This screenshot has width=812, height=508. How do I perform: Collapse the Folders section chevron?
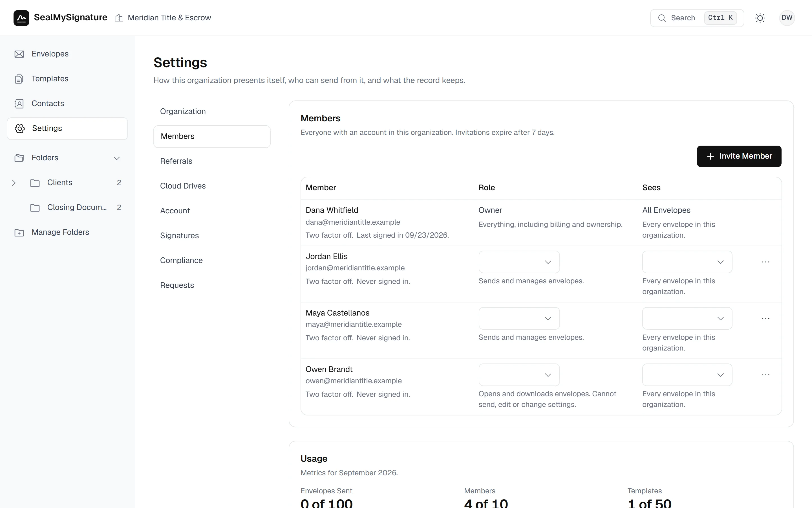[116, 158]
